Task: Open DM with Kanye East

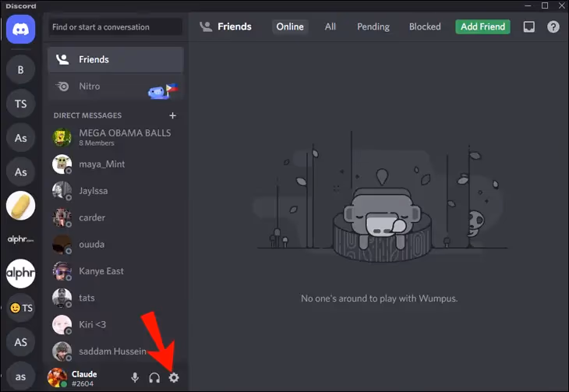Action: (115, 271)
